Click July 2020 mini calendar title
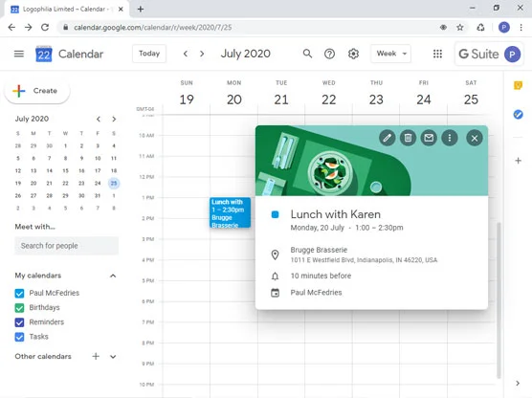This screenshot has height=398, width=532. coord(32,119)
